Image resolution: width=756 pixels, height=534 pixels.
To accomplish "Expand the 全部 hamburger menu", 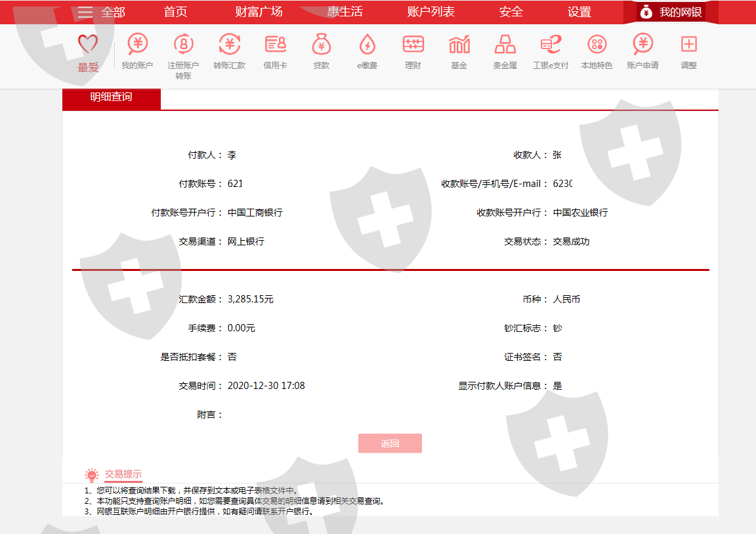I will (x=85, y=12).
